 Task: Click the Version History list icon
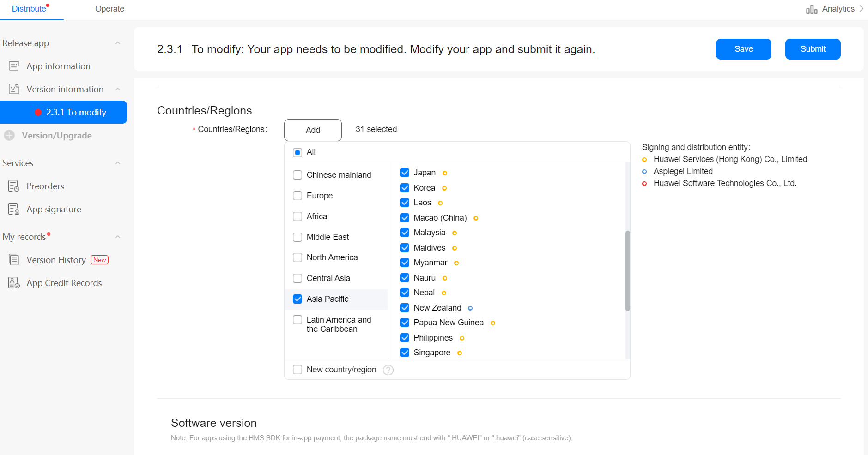tap(14, 260)
